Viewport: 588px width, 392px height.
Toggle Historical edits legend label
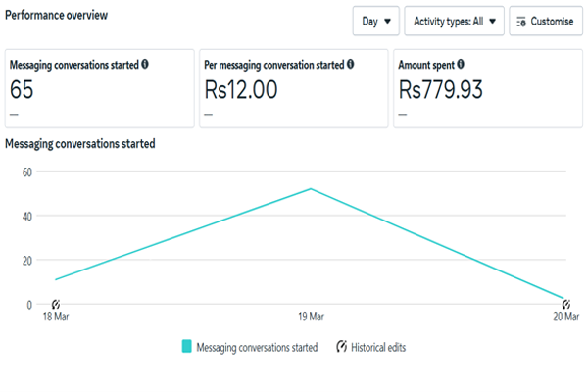(378, 347)
